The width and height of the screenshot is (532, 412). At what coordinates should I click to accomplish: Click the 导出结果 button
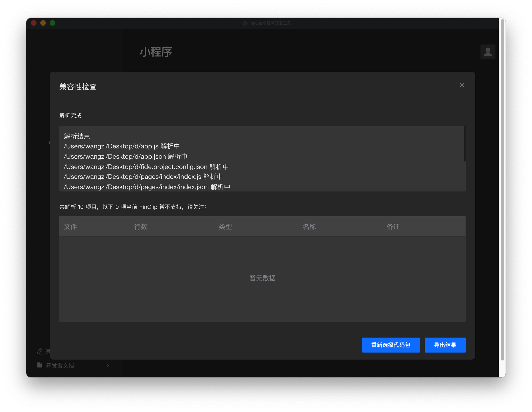click(x=445, y=345)
